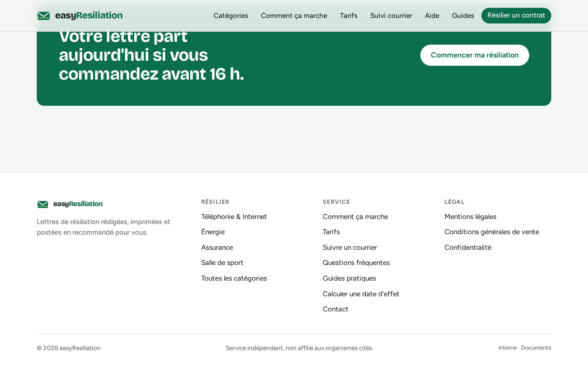This screenshot has height=368, width=588.
Task: Open Suivre un courrier link
Action: tap(350, 247)
